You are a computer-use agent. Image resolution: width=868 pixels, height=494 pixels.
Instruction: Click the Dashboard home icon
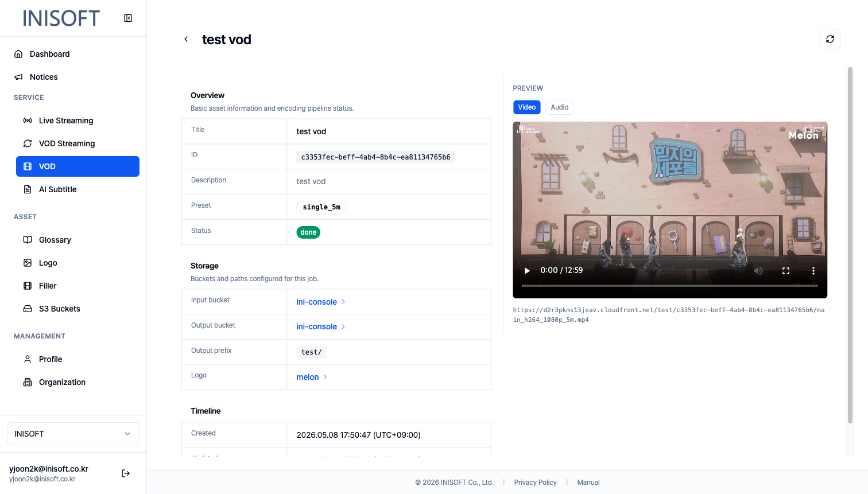tap(18, 54)
